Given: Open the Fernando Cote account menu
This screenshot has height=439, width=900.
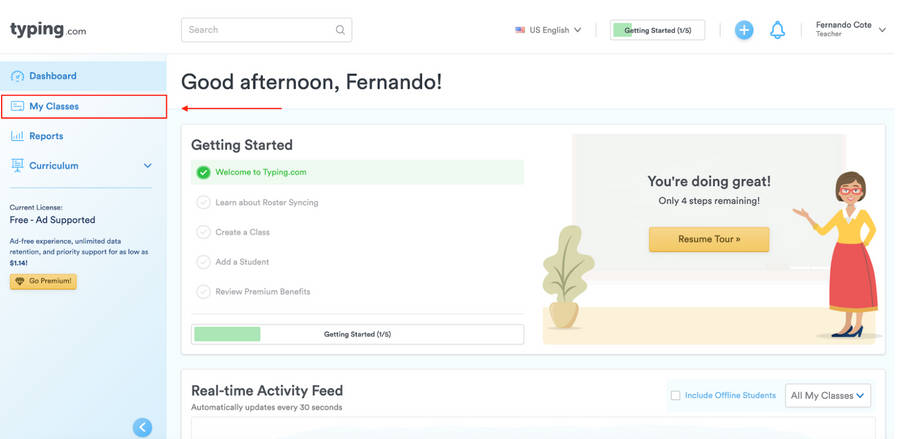Looking at the screenshot, I should tap(850, 30).
